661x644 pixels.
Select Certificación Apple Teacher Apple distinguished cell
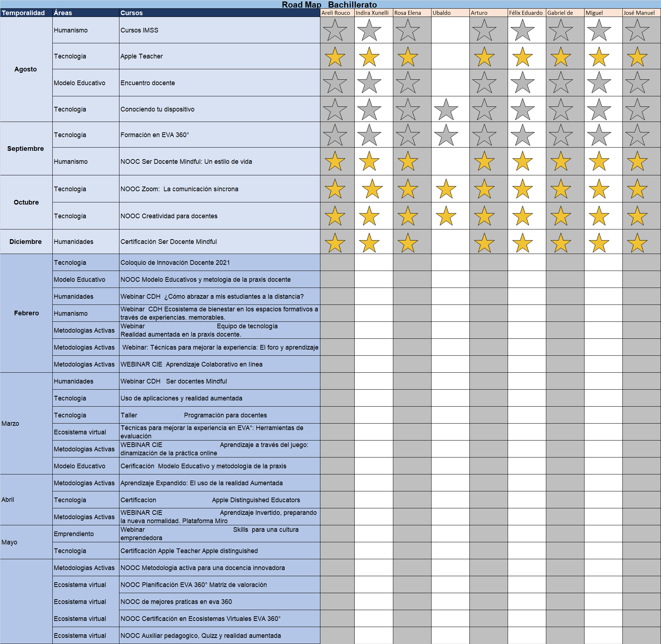[x=220, y=551]
